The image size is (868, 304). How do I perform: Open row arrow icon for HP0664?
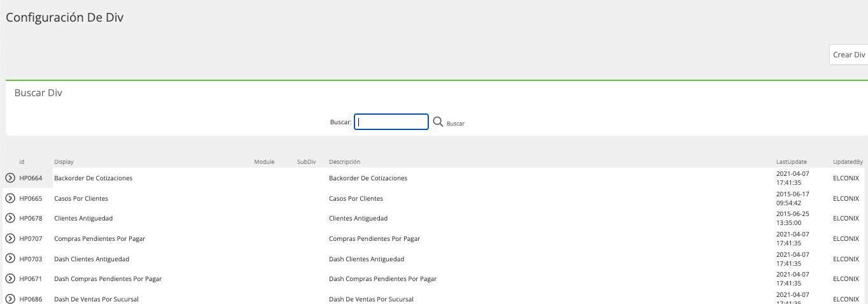pyautogui.click(x=10, y=178)
